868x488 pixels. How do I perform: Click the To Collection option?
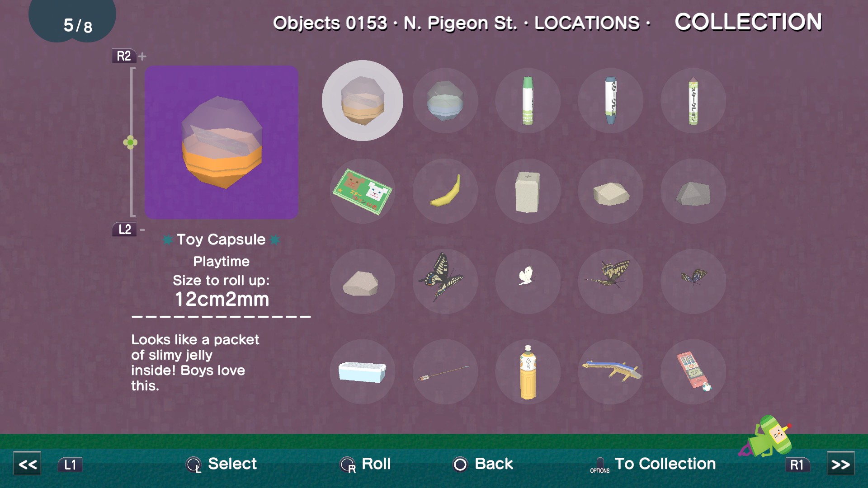tap(665, 464)
